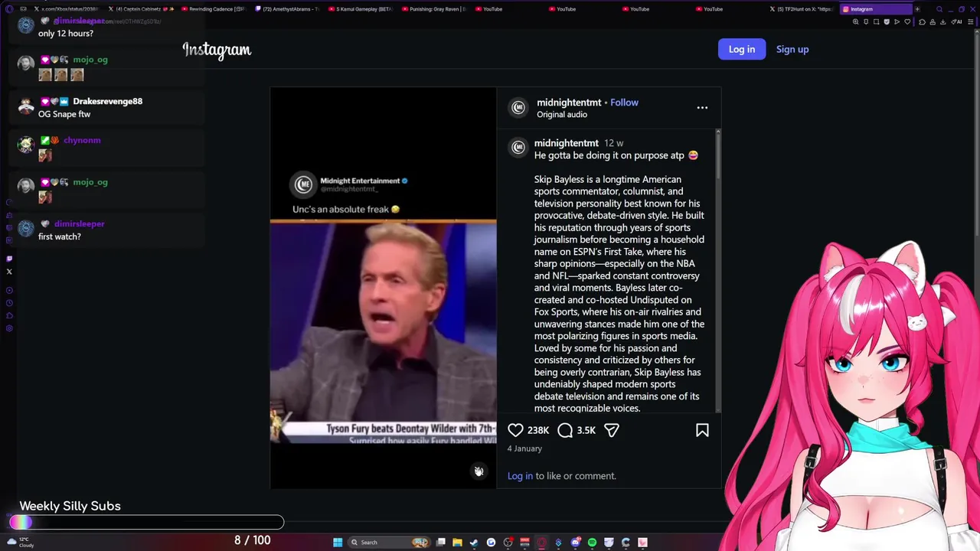Viewport: 980px width, 551px height.
Task: Open Twitch from the browser sidebar
Action: coord(9,259)
